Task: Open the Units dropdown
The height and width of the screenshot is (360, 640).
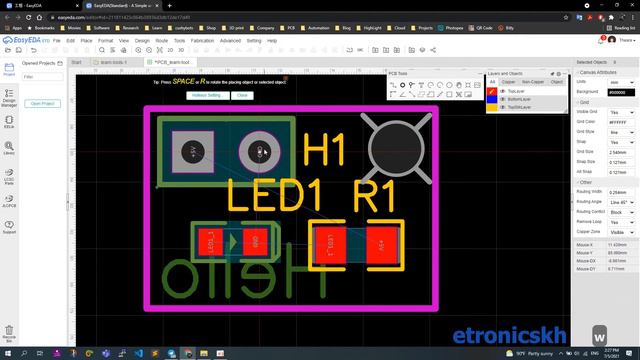Action: click(621, 82)
